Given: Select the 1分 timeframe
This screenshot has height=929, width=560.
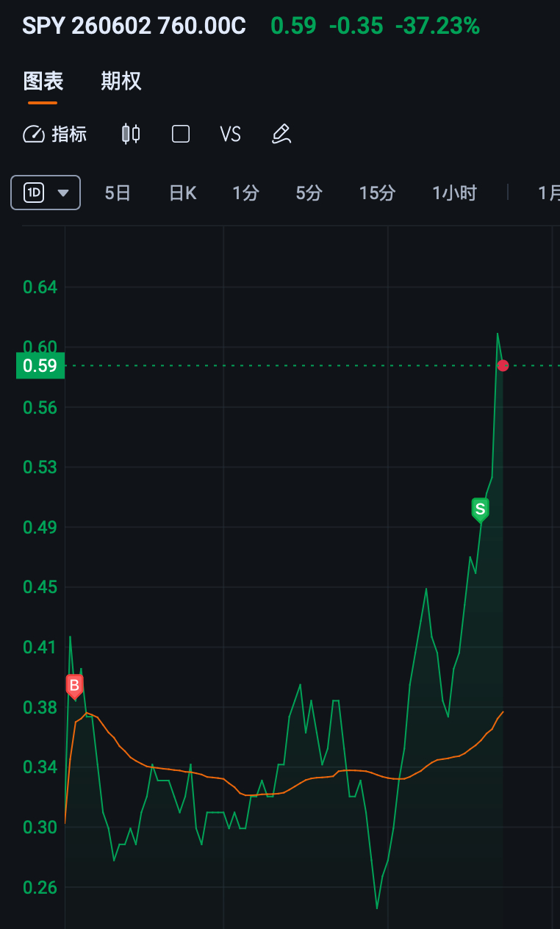Looking at the screenshot, I should coord(246,193).
